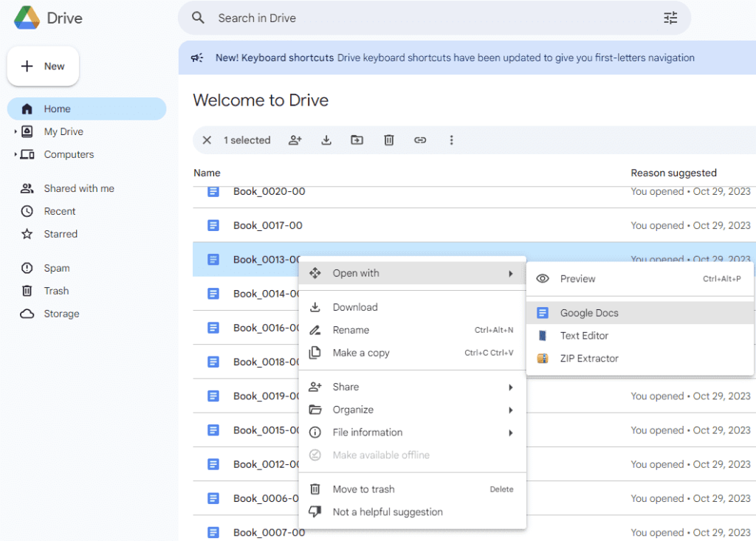Viewport: 756px width, 541px height.
Task: Click the Home sidebar icon
Action: pyautogui.click(x=27, y=109)
